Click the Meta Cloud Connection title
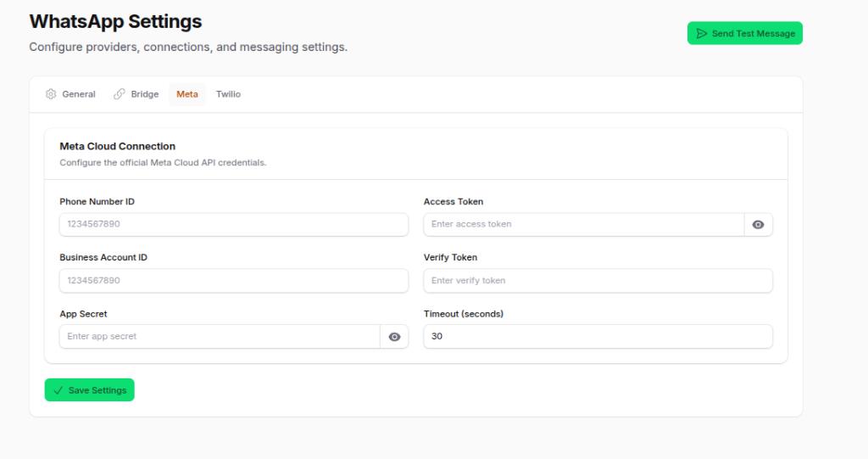The image size is (868, 459). pos(117,146)
